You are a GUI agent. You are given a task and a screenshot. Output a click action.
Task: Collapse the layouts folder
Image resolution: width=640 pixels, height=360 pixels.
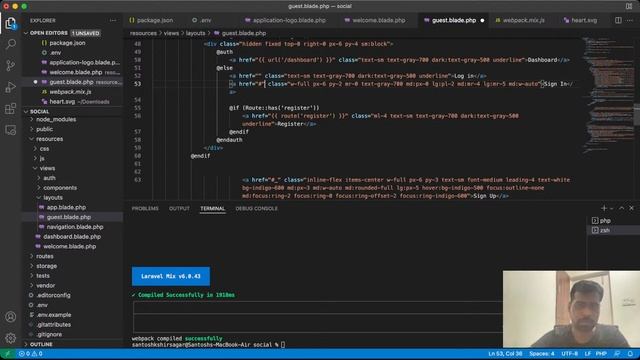coord(53,198)
